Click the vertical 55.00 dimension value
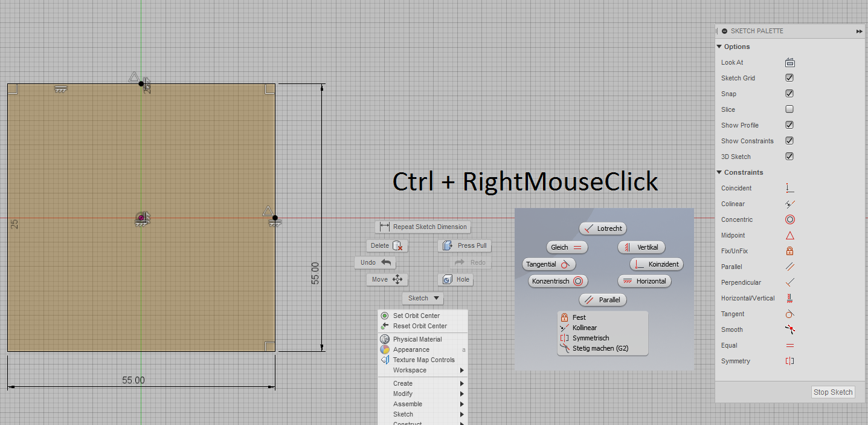868x425 pixels. pyautogui.click(x=315, y=273)
